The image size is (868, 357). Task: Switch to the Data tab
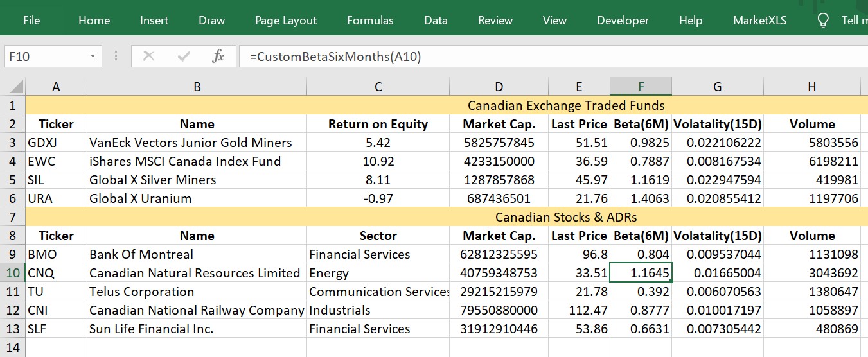point(436,21)
